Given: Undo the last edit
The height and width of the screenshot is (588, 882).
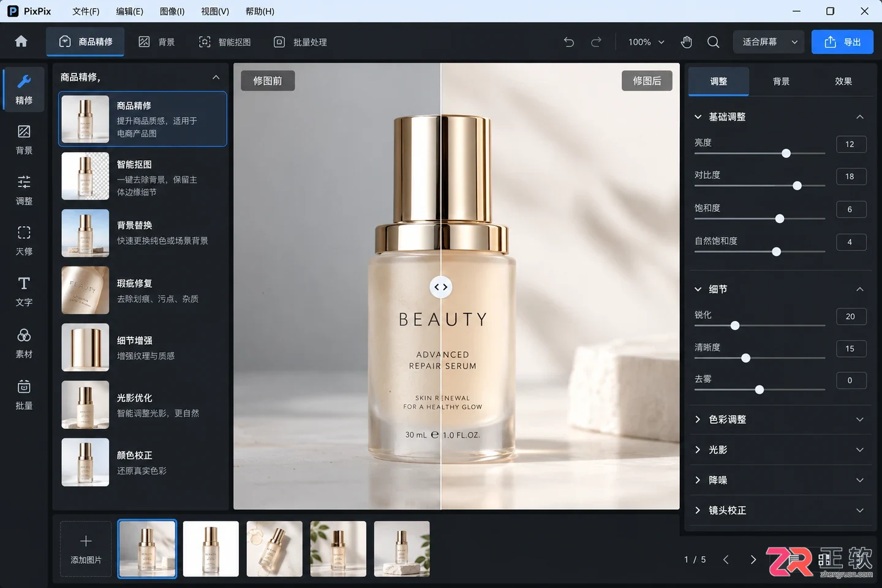Looking at the screenshot, I should coord(569,42).
